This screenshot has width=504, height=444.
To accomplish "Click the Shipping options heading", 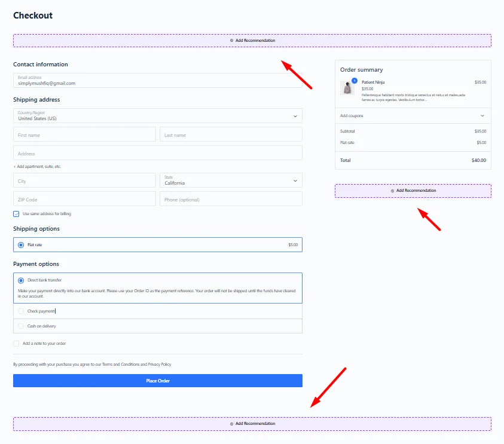I will (x=36, y=229).
